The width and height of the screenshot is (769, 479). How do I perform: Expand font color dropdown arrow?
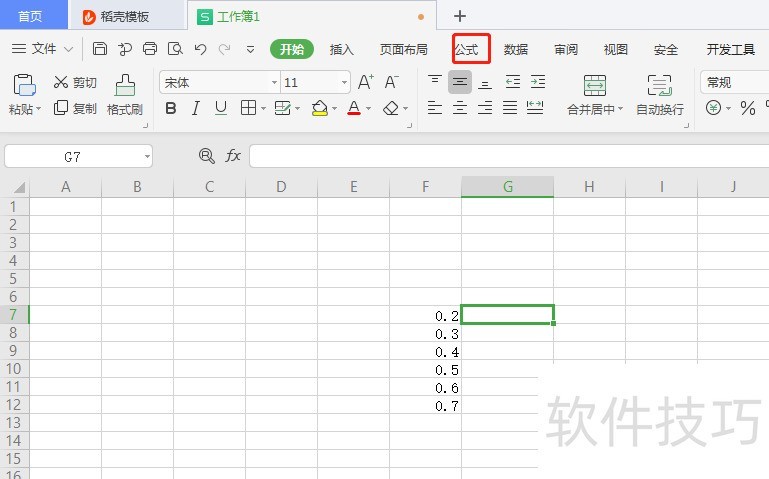(x=368, y=108)
